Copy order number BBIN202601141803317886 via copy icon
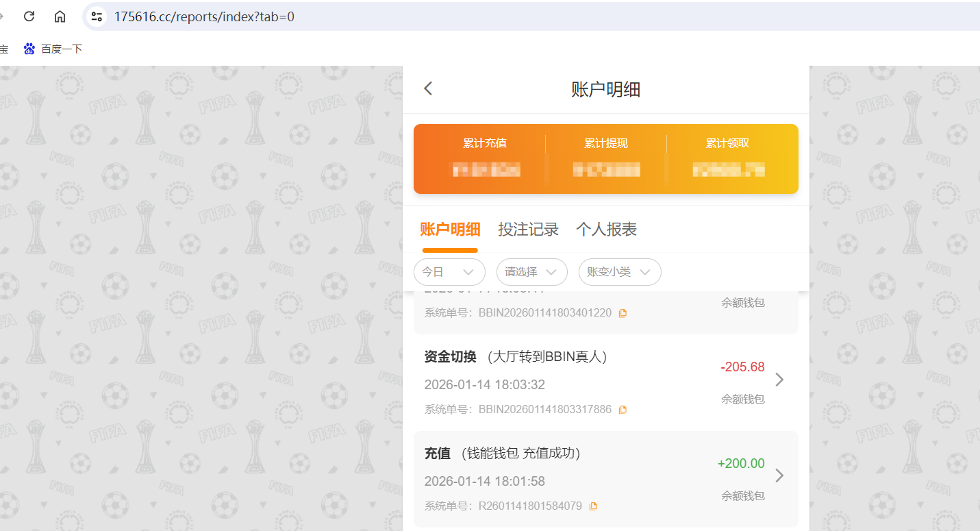 click(623, 409)
